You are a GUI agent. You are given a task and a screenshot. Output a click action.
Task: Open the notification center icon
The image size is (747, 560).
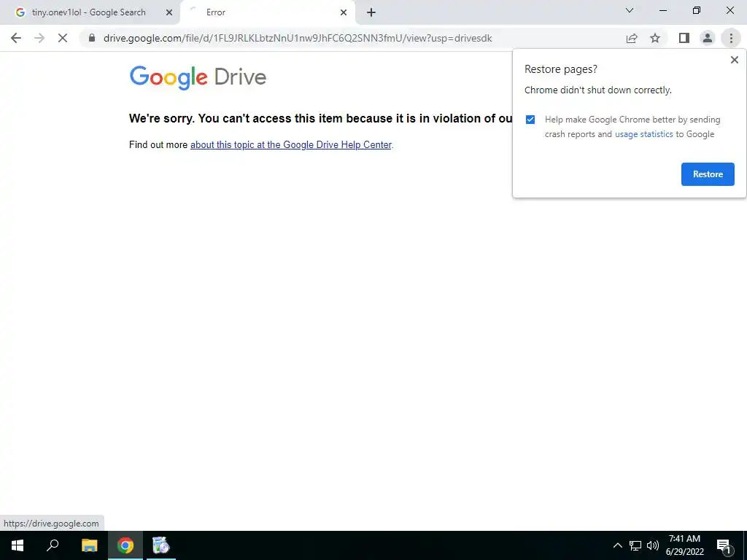coord(723,545)
